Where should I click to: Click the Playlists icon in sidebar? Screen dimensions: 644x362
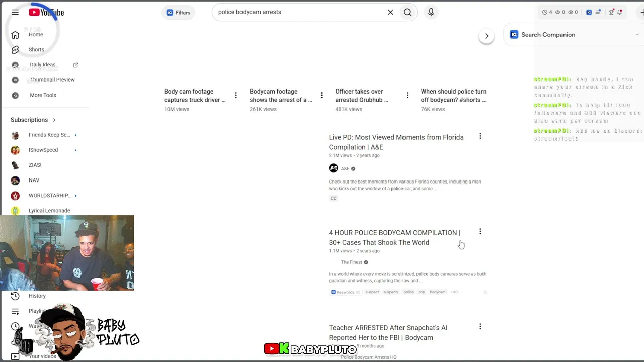pyautogui.click(x=15, y=311)
